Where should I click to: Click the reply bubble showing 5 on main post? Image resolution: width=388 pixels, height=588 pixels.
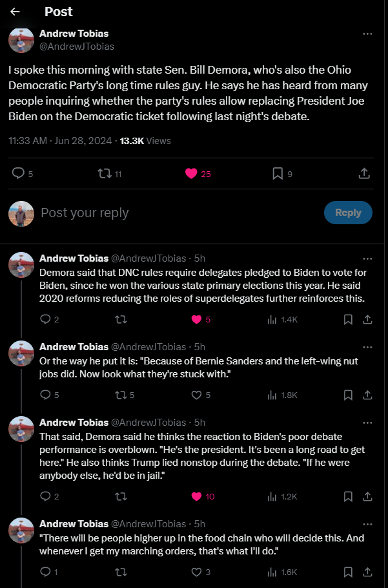click(x=23, y=174)
